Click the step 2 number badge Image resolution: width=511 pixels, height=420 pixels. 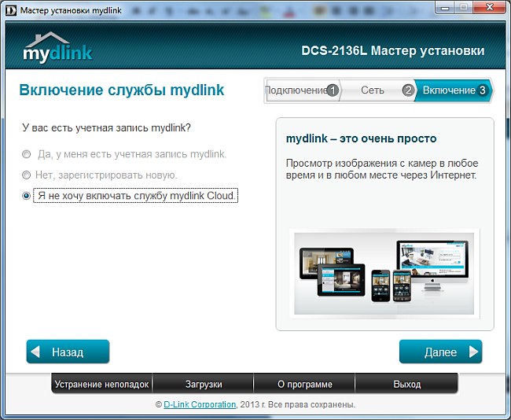407,90
